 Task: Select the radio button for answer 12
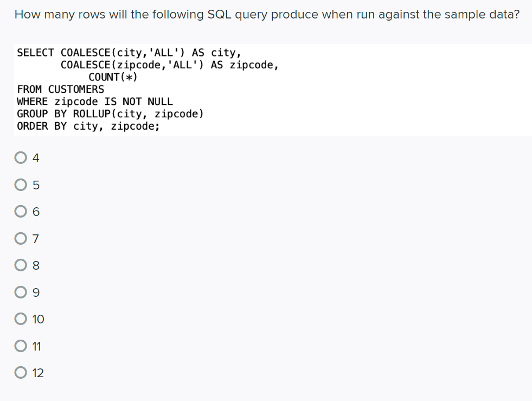[x=21, y=373]
